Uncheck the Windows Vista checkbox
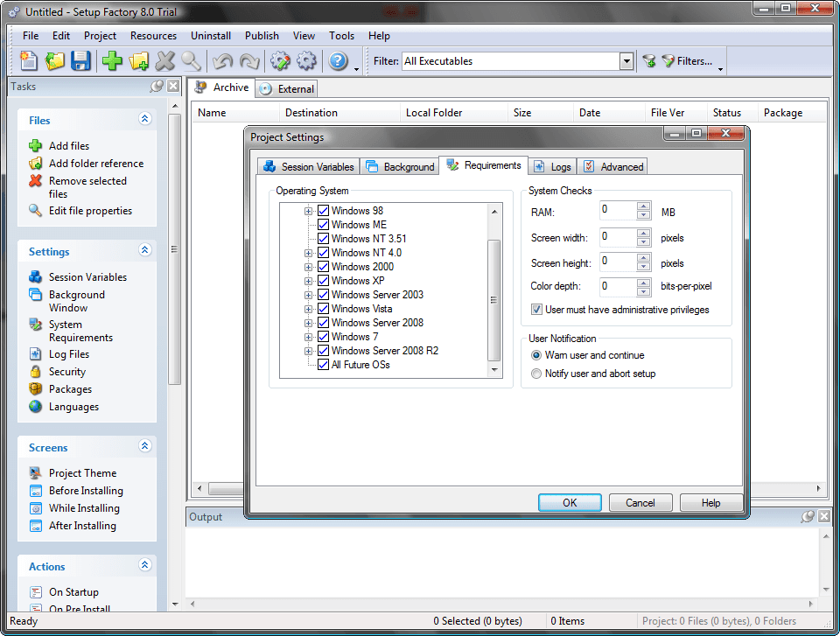The image size is (840, 636). [323, 309]
